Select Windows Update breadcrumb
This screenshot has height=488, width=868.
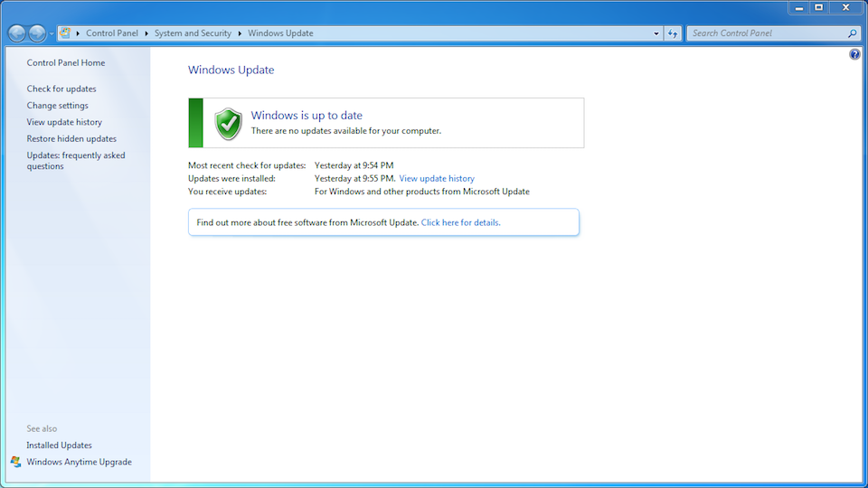click(280, 33)
